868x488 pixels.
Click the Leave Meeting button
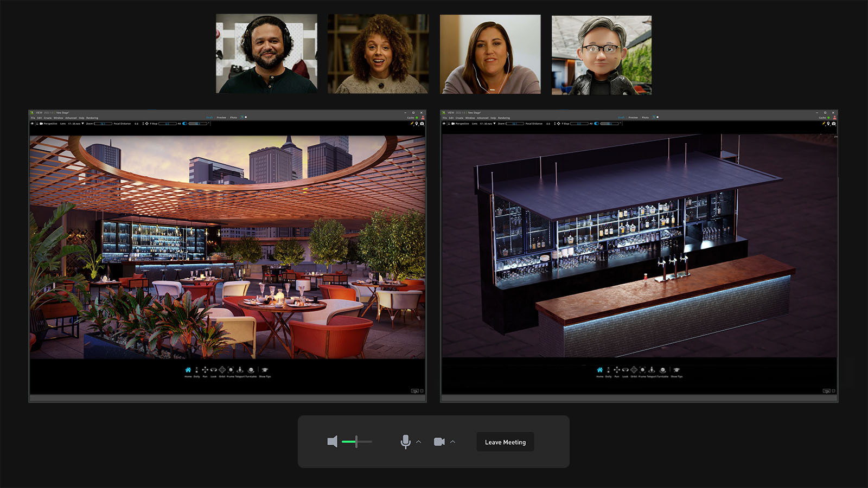[x=505, y=442]
